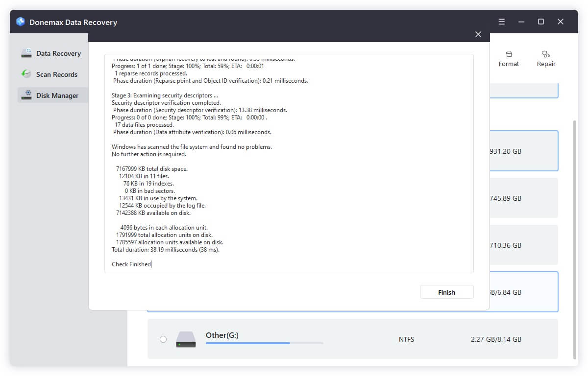Click the Other(G:) usage progress bar
This screenshot has height=376, width=588.
[x=265, y=343]
